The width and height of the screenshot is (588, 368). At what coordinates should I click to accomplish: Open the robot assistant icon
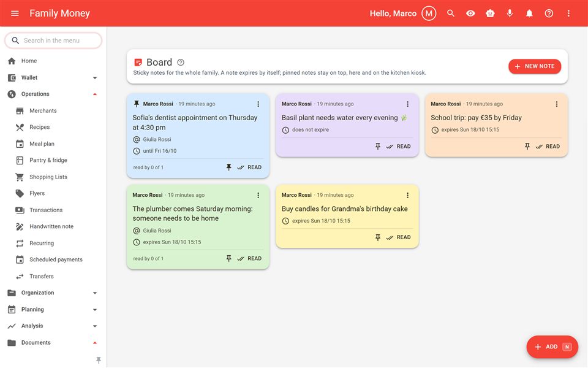coord(490,13)
